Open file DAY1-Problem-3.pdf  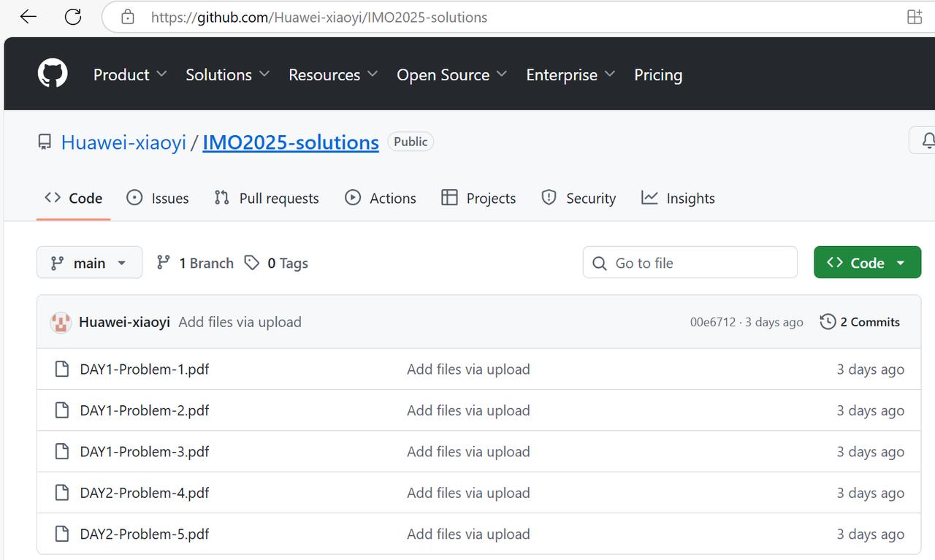[x=145, y=452]
